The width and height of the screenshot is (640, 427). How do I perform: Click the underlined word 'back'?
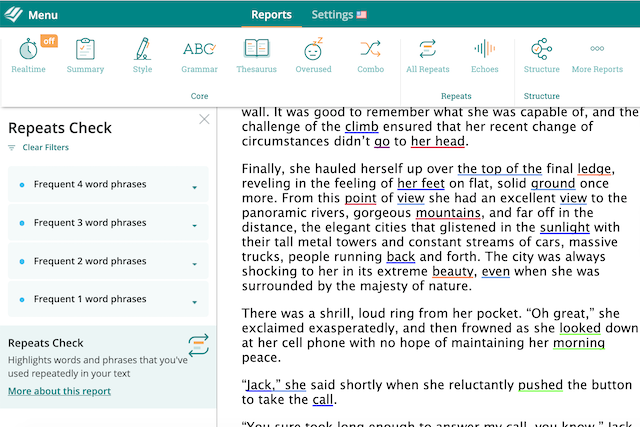point(401,257)
